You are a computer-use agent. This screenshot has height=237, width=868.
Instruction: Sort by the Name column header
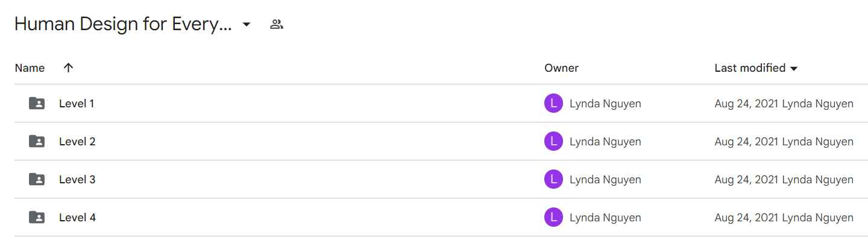tap(30, 68)
